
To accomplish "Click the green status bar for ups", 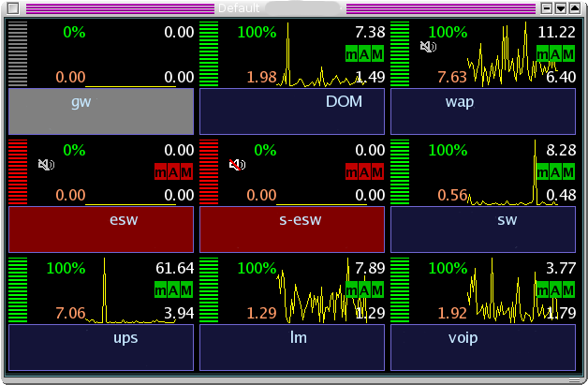I will point(18,289).
